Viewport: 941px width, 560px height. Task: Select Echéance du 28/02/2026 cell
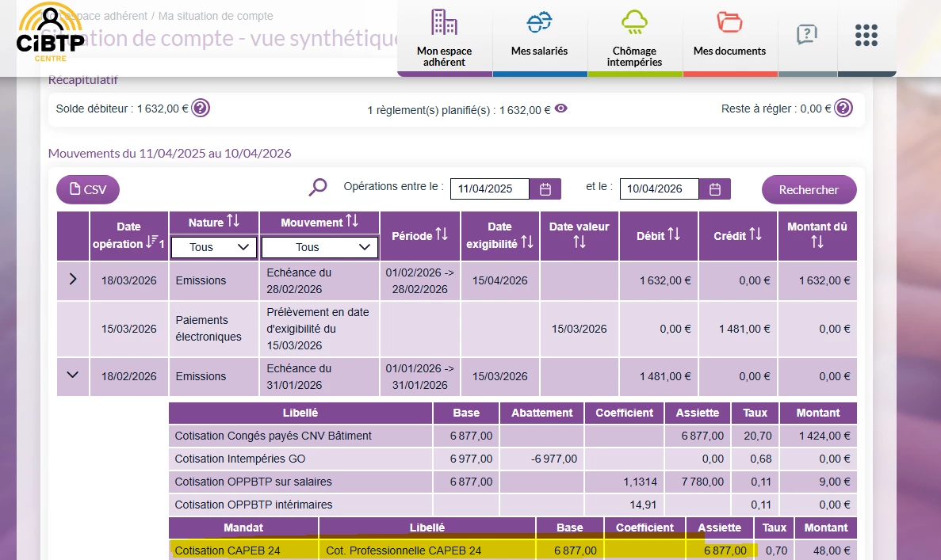click(319, 280)
